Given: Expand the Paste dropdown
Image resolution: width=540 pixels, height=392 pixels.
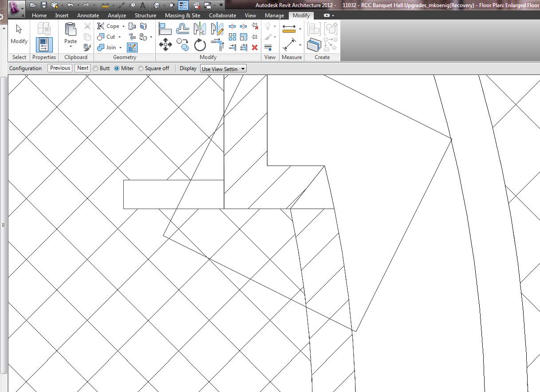Looking at the screenshot, I should (x=71, y=47).
